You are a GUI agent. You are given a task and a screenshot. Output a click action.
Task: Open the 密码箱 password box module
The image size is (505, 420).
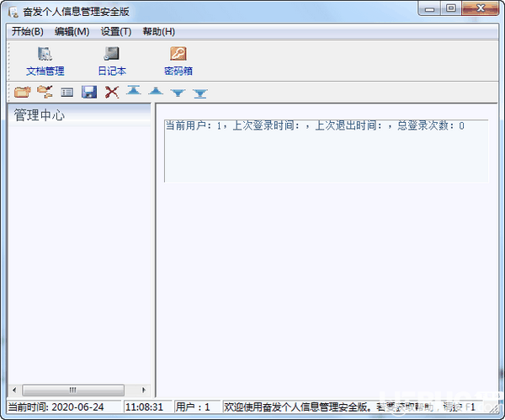(x=178, y=61)
